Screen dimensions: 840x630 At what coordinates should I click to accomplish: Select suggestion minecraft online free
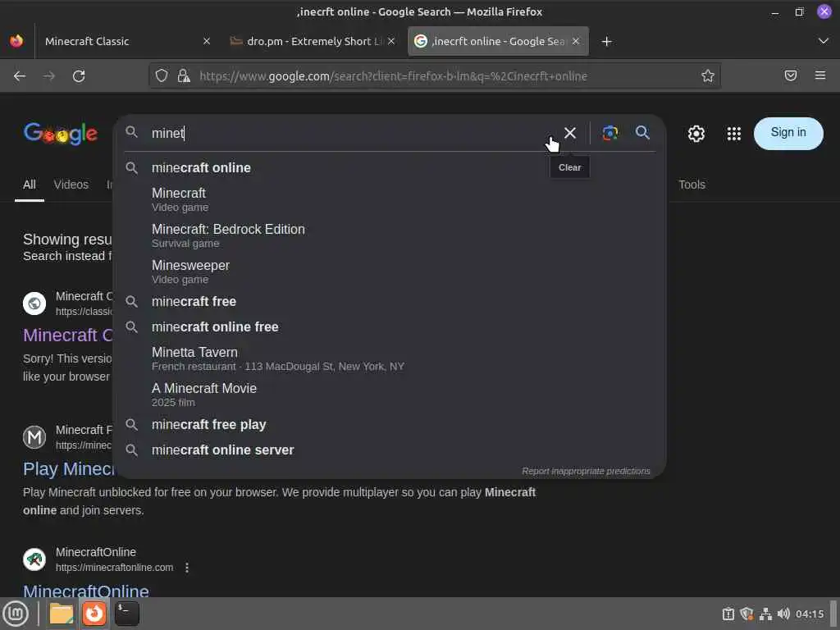[x=390, y=326]
